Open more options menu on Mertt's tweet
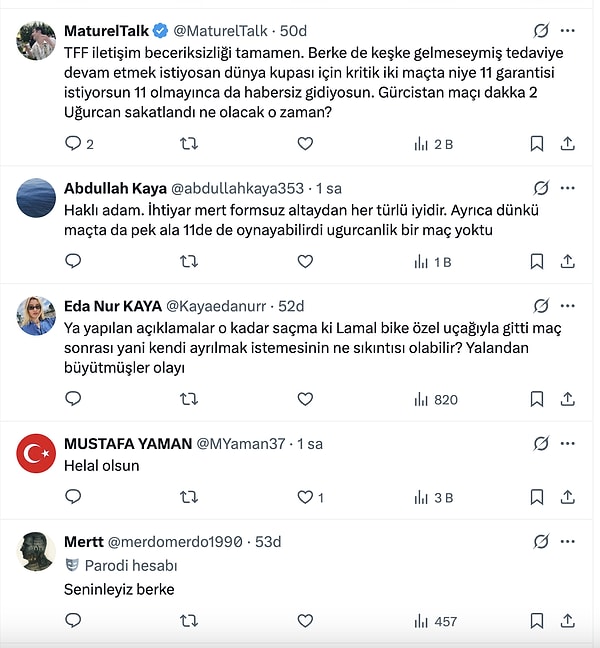This screenshot has height=648, width=600. 568,542
